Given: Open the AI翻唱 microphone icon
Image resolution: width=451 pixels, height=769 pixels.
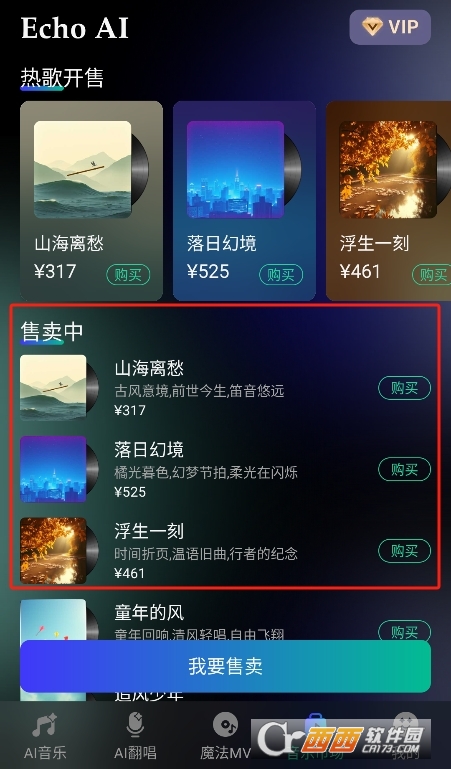Looking at the screenshot, I should coord(135,725).
